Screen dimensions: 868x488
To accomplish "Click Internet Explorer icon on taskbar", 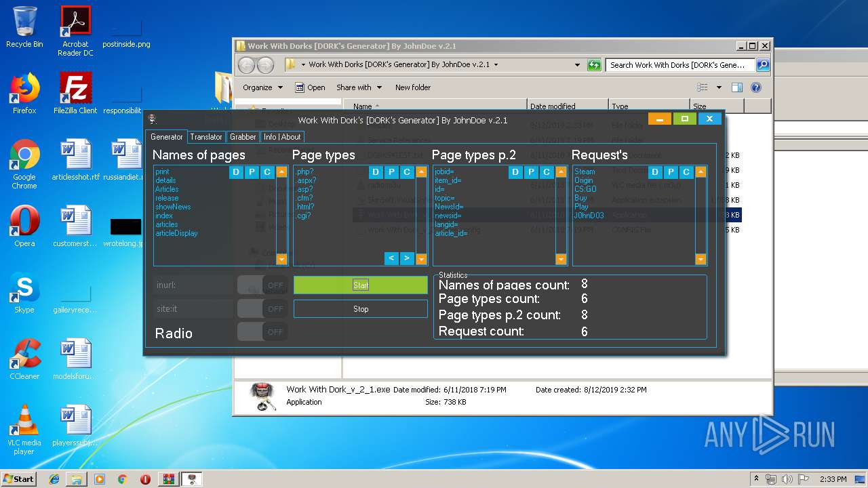I will point(54,479).
